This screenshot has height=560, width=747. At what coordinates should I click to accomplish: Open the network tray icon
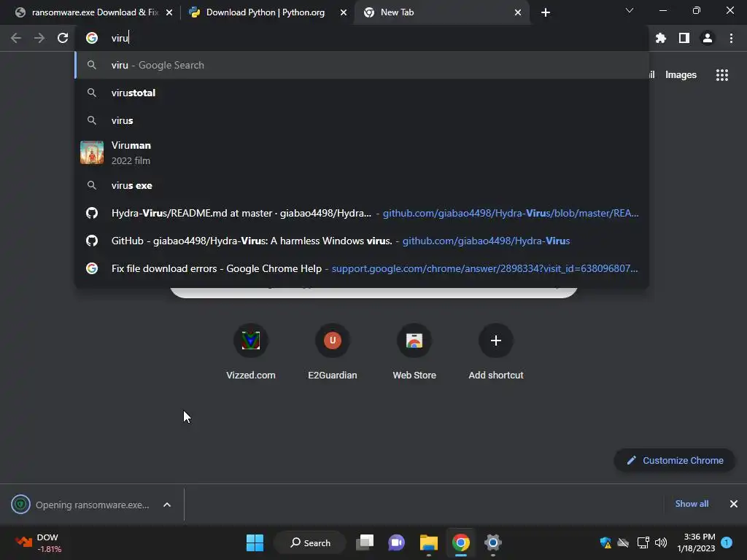tap(643, 542)
